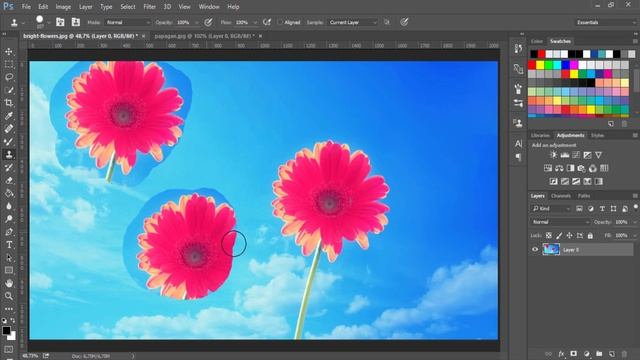Open the Essentials workspace dropdown
The height and width of the screenshot is (360, 640).
point(605,22)
